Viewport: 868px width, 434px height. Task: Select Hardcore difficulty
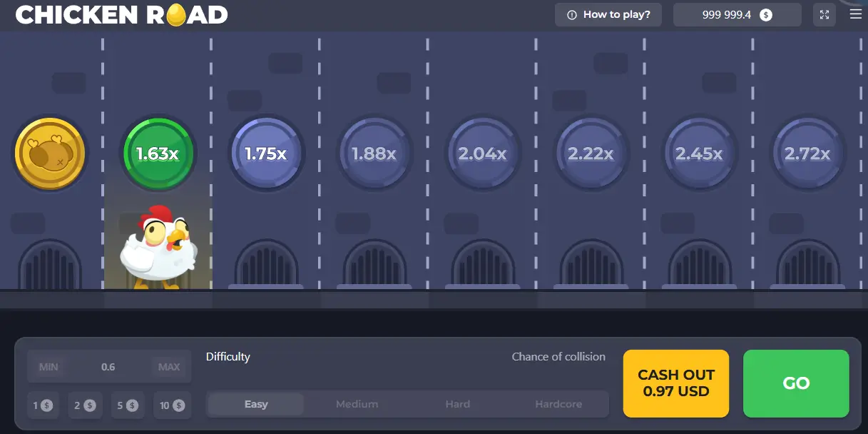(x=558, y=404)
